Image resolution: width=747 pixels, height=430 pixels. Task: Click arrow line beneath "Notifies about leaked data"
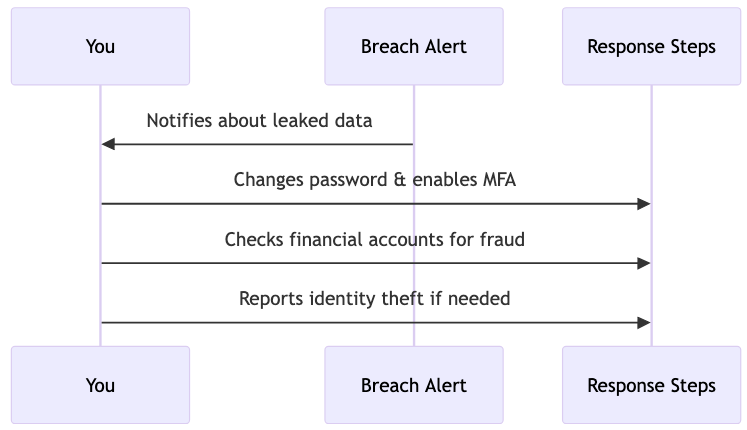point(260,145)
